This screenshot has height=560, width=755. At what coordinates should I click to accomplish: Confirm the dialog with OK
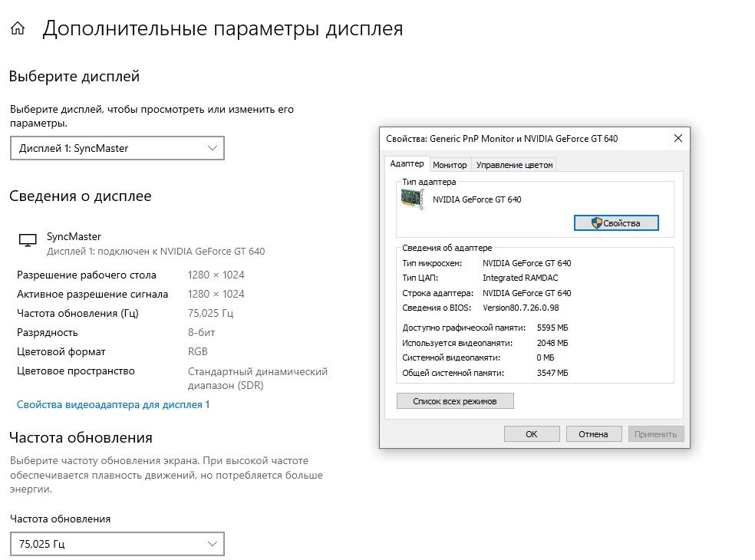coord(532,434)
